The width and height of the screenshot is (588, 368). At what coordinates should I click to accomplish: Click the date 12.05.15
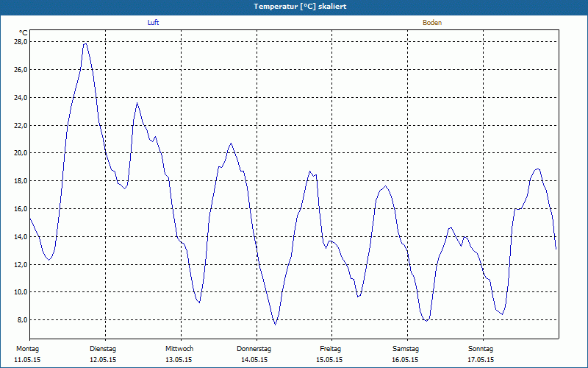pyautogui.click(x=103, y=360)
